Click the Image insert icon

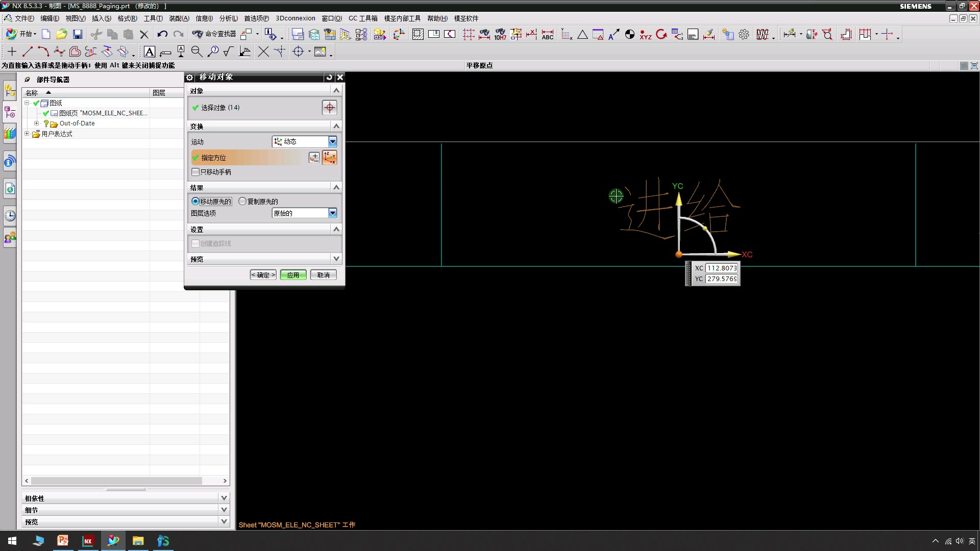tap(320, 52)
